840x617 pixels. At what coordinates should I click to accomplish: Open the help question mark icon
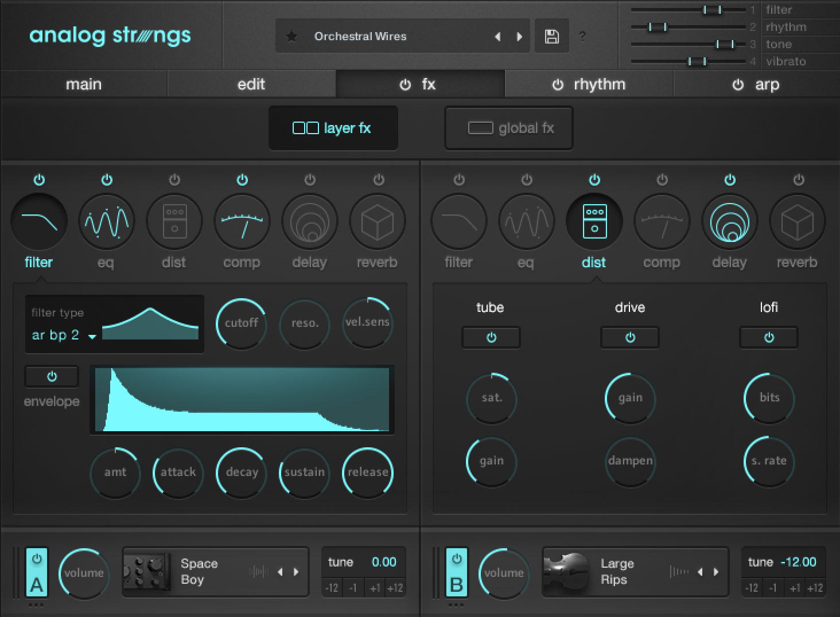pos(582,36)
